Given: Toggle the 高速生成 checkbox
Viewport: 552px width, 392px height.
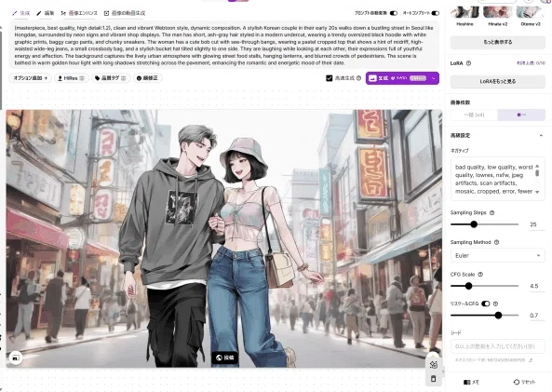Looking at the screenshot, I should coord(330,78).
